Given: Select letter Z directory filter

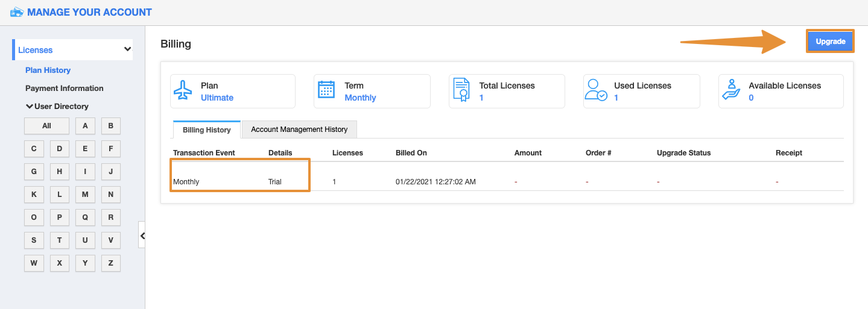Looking at the screenshot, I should click(110, 263).
